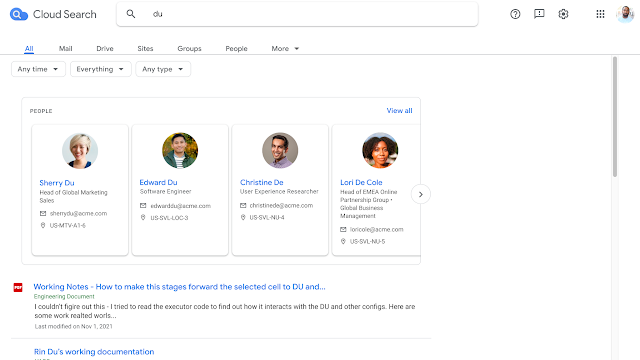
Task: Click the Engineering Document label
Action: tap(64, 297)
